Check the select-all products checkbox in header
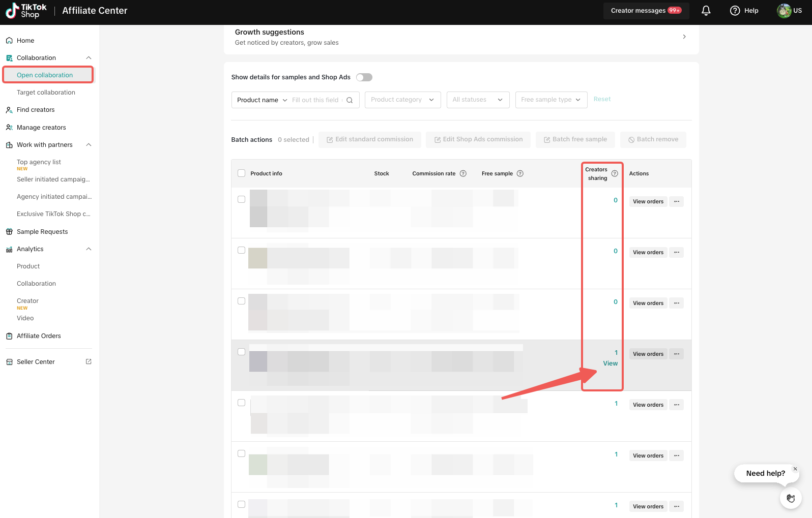Screen dimensions: 812x518 click(242, 173)
